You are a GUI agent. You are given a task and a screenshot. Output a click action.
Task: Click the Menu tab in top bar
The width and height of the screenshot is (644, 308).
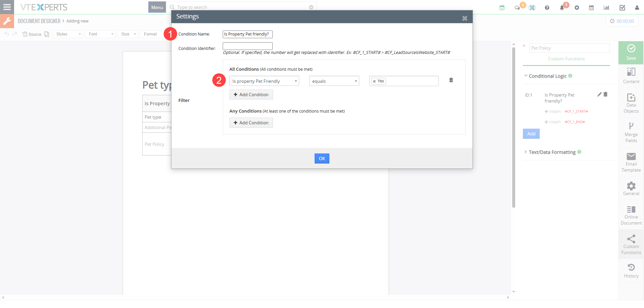(157, 7)
